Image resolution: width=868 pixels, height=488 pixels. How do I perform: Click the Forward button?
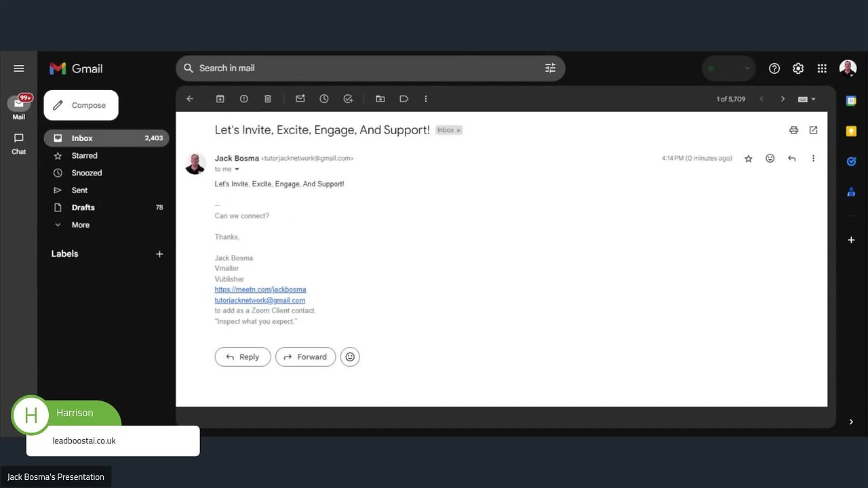click(305, 357)
